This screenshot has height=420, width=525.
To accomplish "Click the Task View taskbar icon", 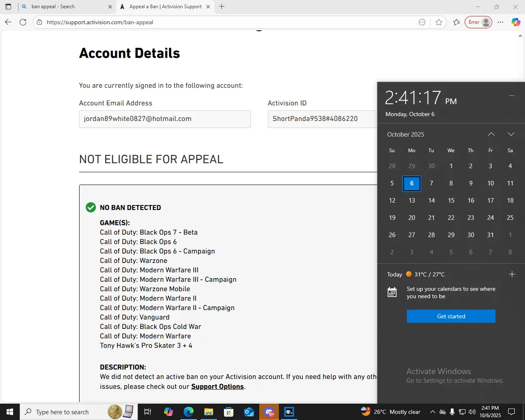I will (x=148, y=412).
